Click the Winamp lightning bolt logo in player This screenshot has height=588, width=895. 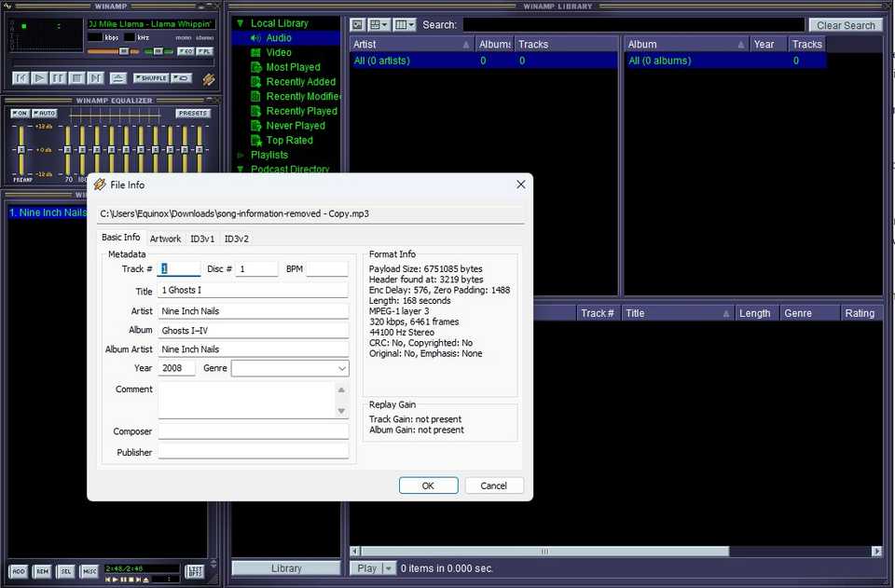(209, 79)
